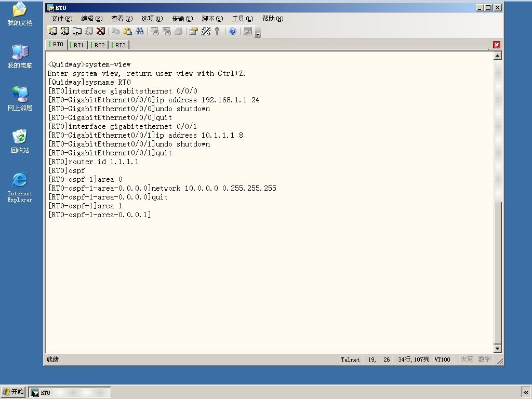The height and width of the screenshot is (399, 532).
Task: Open the 文件(F) menu
Action: (x=62, y=18)
